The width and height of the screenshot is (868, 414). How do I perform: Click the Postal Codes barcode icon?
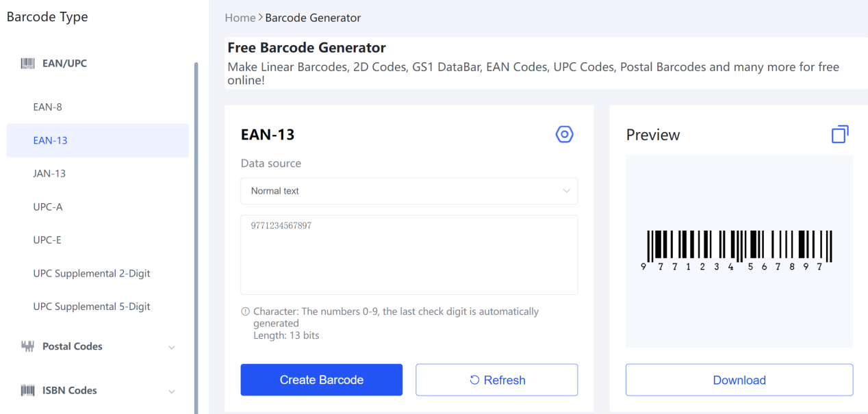click(x=27, y=347)
